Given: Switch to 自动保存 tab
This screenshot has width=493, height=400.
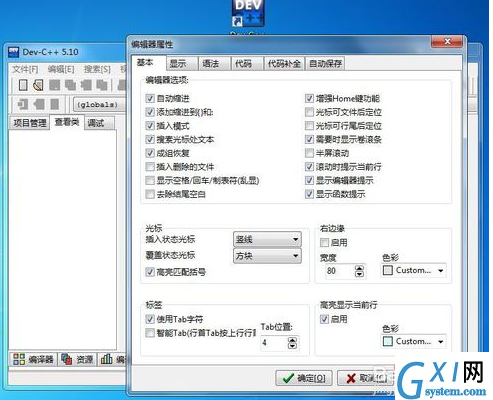Looking at the screenshot, I should (325, 63).
